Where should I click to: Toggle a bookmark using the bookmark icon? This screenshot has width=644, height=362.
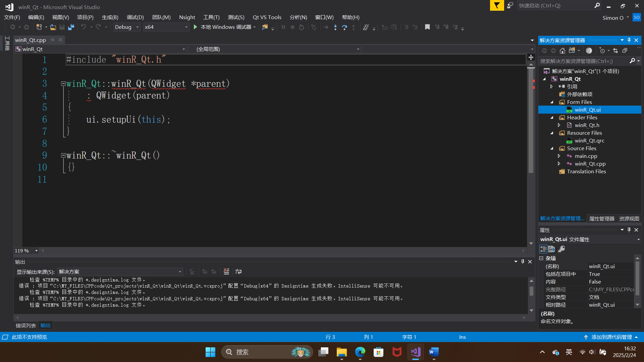427,27
